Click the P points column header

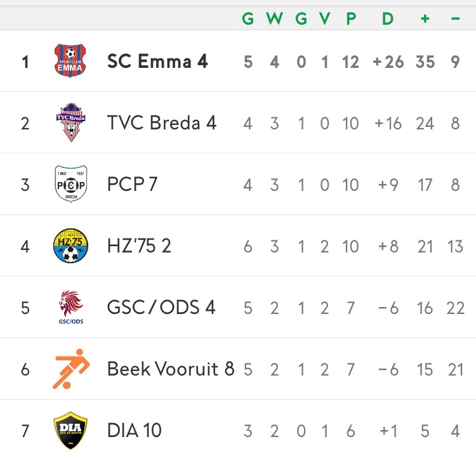point(351,18)
